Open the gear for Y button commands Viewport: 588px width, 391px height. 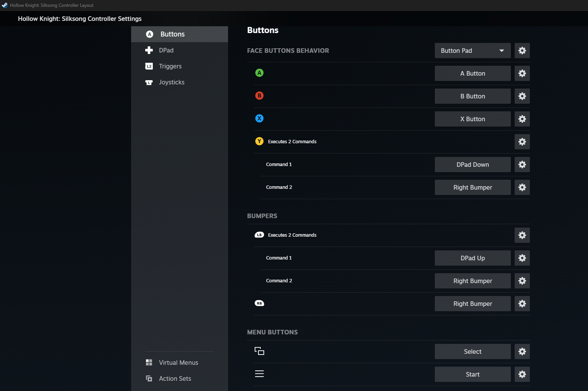point(522,142)
